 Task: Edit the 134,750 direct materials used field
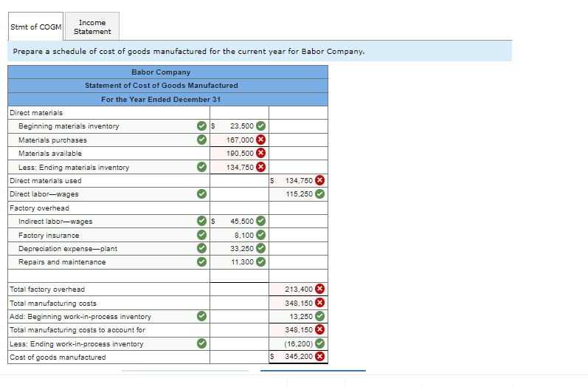[x=298, y=180]
